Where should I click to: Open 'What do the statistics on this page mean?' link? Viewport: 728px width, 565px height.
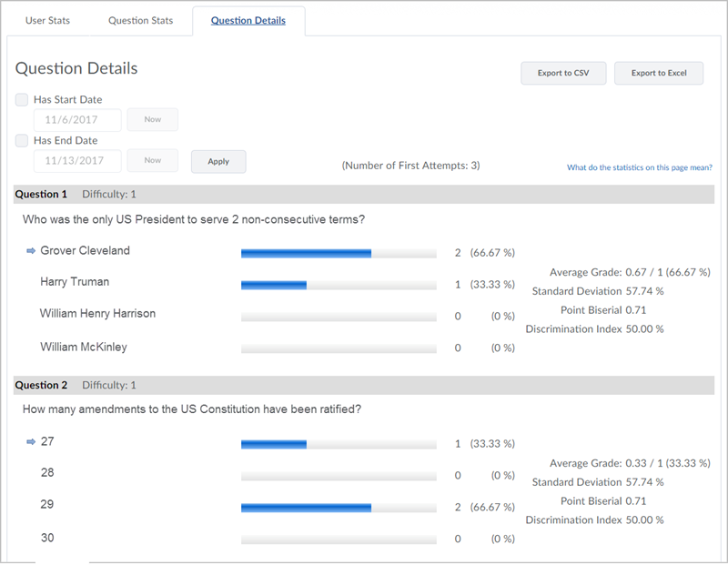(x=640, y=167)
